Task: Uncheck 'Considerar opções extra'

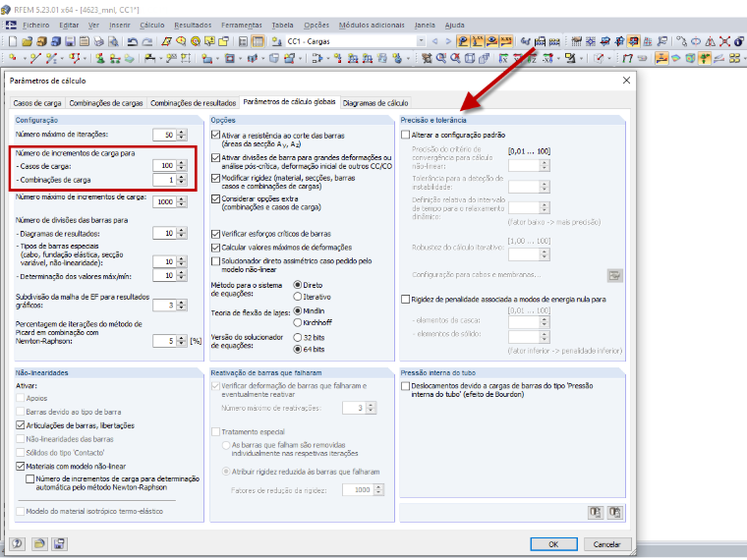Action: pos(215,198)
